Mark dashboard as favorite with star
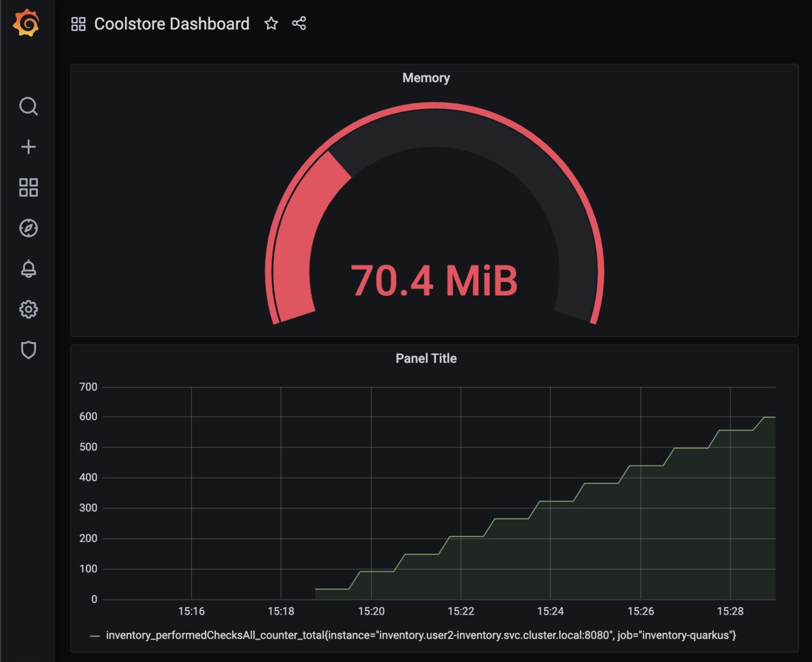This screenshot has height=662, width=812. 271,24
